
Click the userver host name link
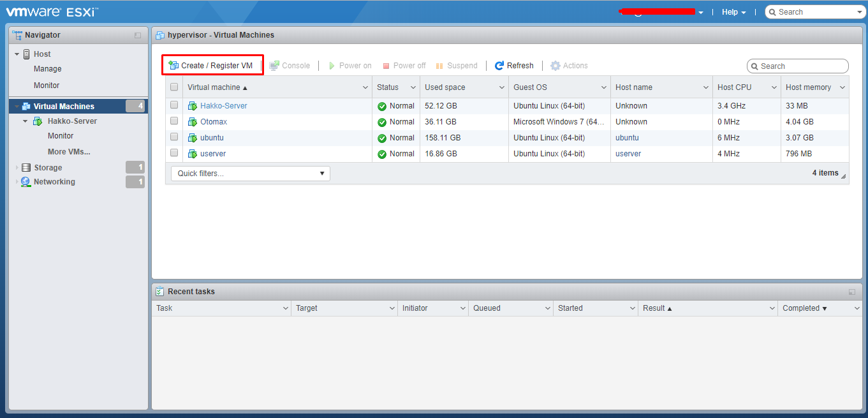point(628,153)
